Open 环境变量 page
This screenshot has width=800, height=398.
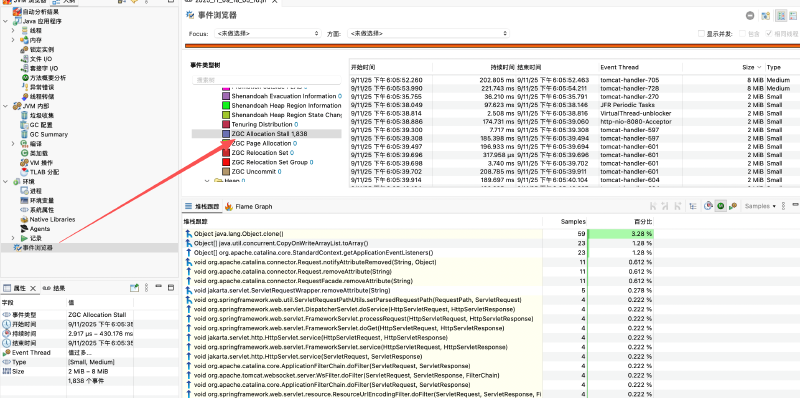[42, 201]
